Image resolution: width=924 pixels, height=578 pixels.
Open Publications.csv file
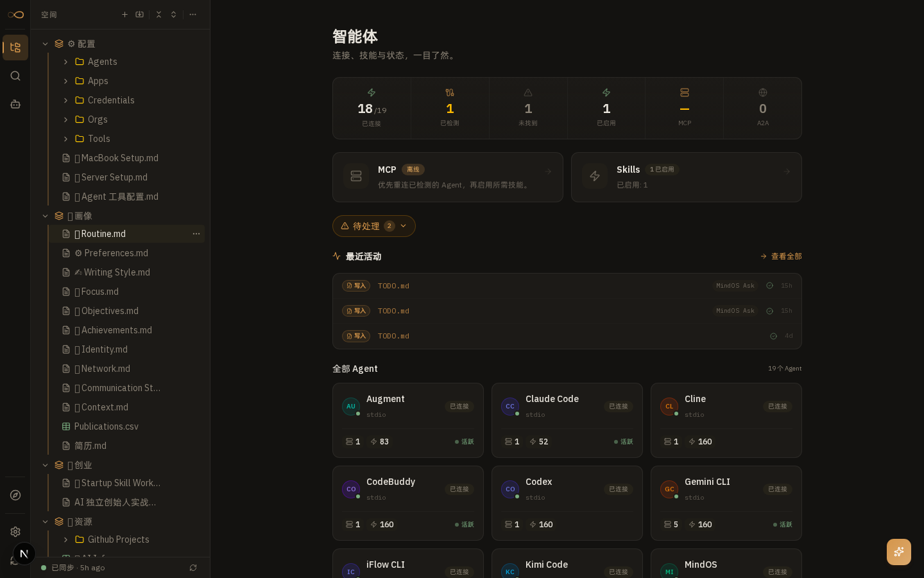pyautogui.click(x=127, y=426)
